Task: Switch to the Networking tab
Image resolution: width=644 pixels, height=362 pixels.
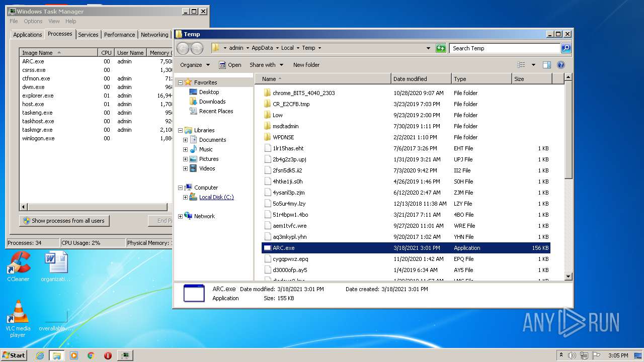Action: [x=154, y=35]
